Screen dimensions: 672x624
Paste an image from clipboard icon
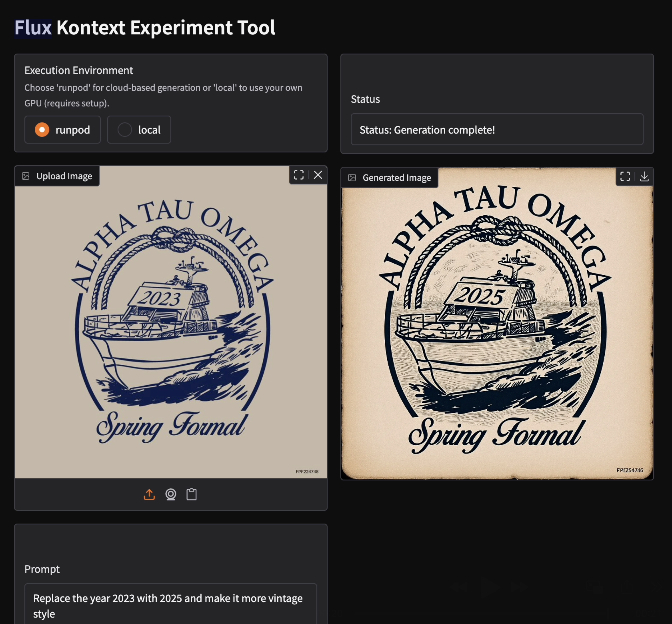(x=192, y=494)
